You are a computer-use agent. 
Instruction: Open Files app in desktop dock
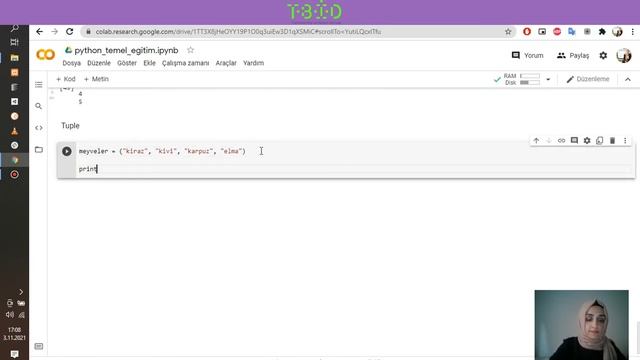14,58
